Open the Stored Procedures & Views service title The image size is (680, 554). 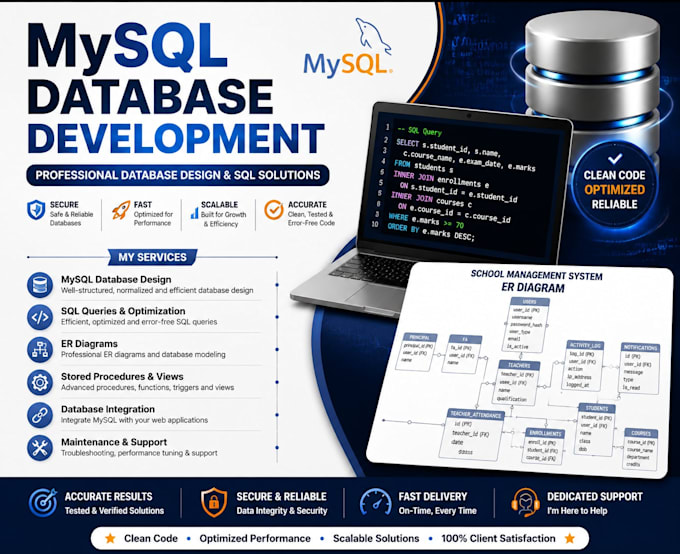tap(122, 377)
